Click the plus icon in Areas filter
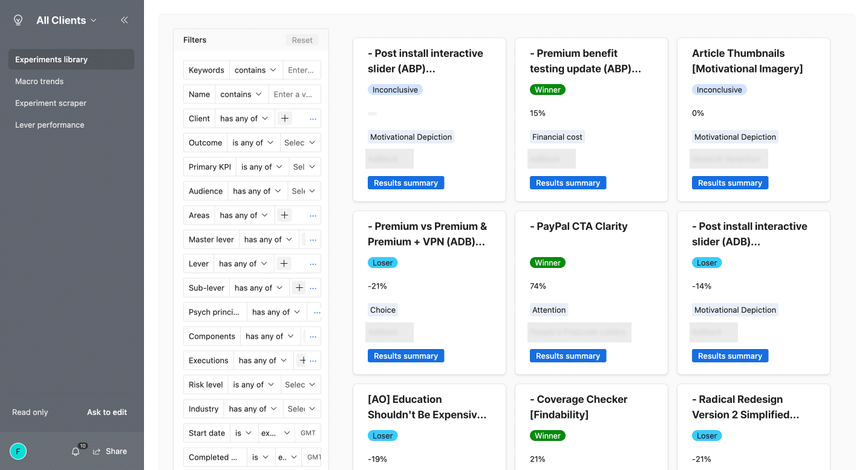Screen dimensions: 868x470 point(284,215)
